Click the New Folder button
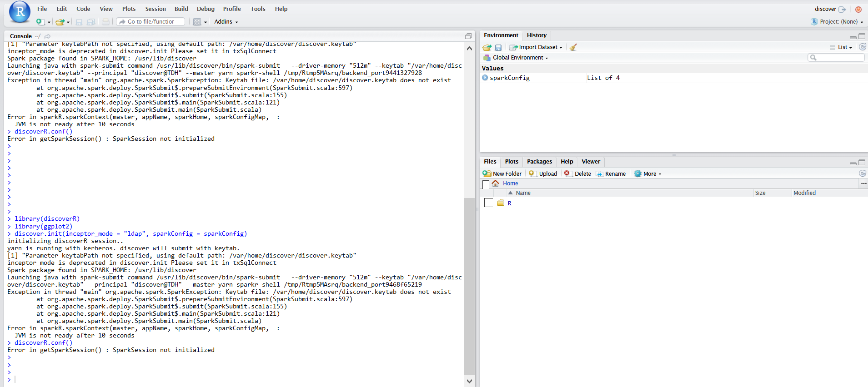This screenshot has height=387, width=868. tap(502, 174)
